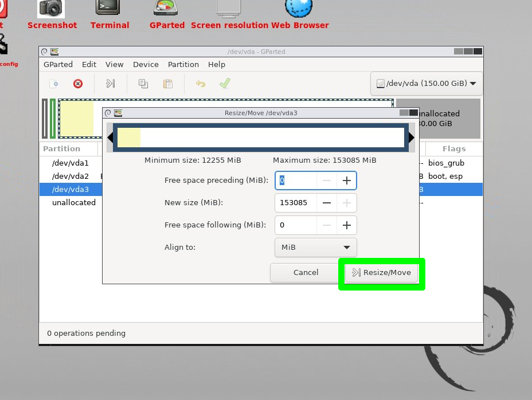The width and height of the screenshot is (532, 400).
Task: Increase free space preceding with plus
Action: [x=346, y=181]
